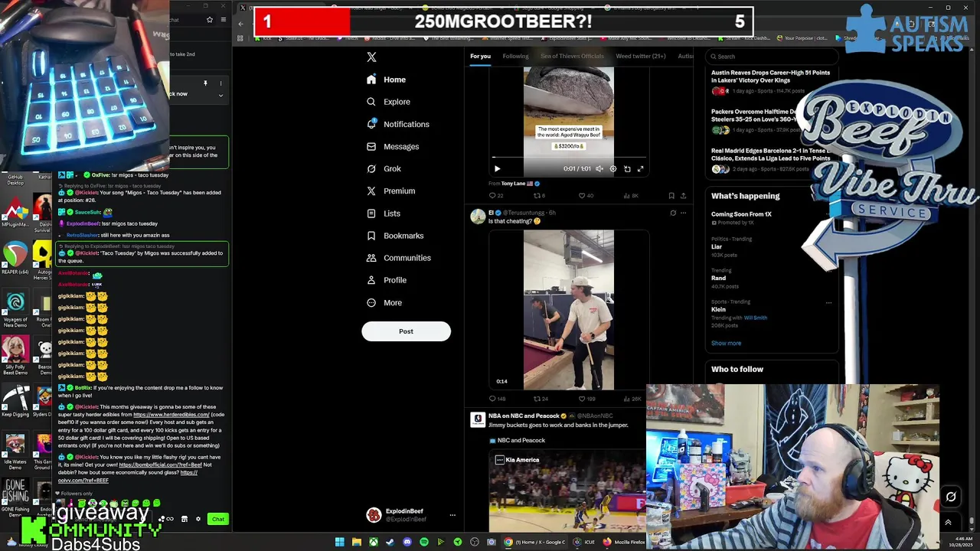Viewport: 980px width, 551px height.
Task: Open the pool table video in El's post
Action: tap(568, 309)
